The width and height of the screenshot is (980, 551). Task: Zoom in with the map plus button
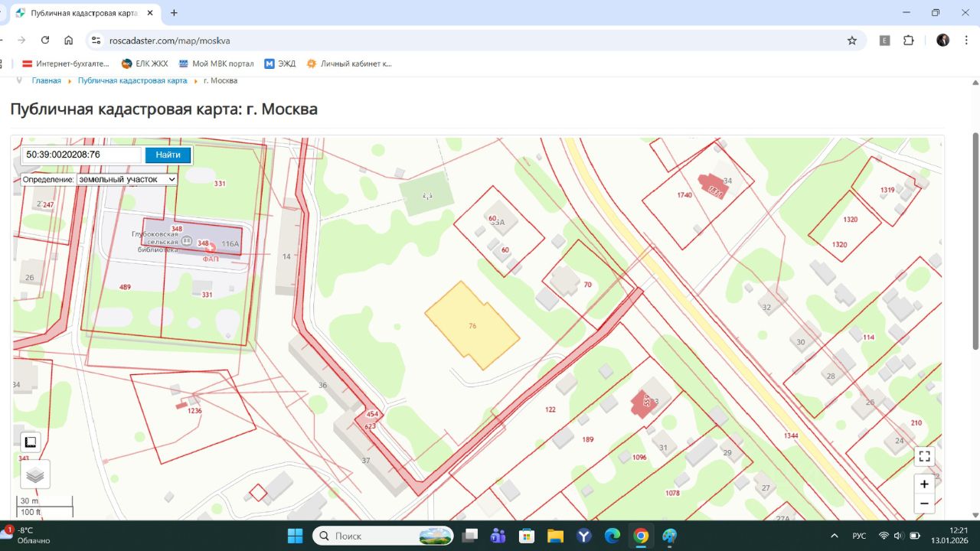tap(924, 484)
